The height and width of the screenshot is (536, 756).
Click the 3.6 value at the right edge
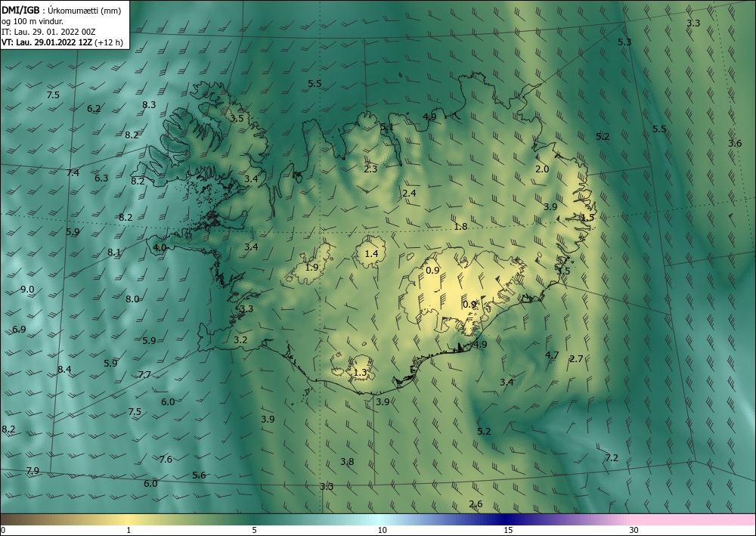[x=736, y=143]
